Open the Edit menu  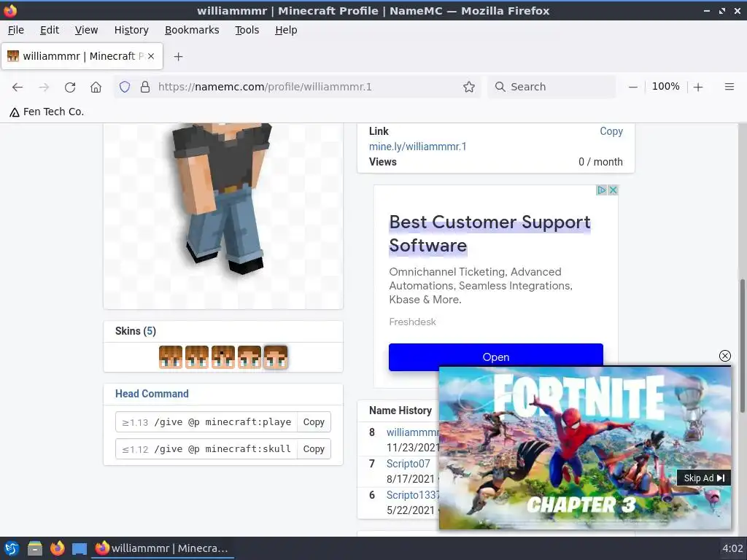[50, 30]
